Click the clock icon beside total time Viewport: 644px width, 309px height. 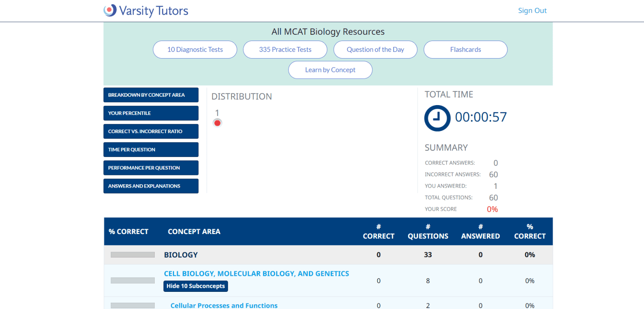click(x=437, y=118)
